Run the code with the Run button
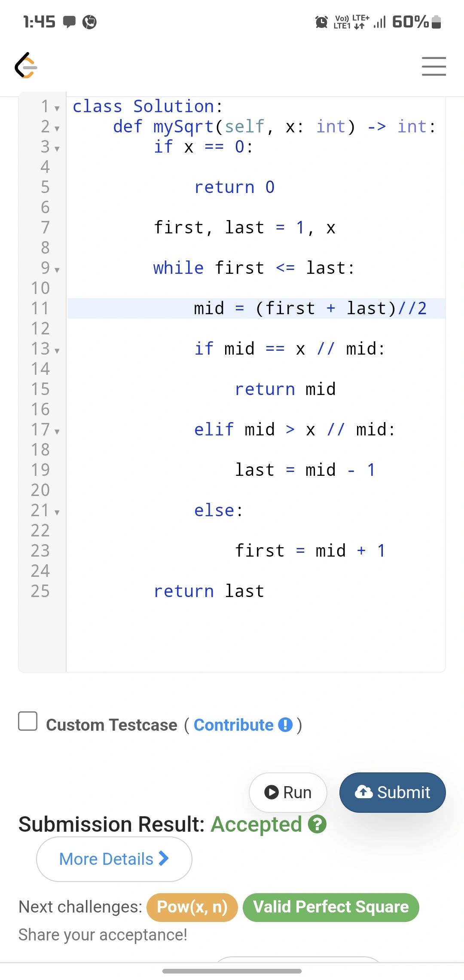Viewport: 464px width, 980px height. point(288,792)
